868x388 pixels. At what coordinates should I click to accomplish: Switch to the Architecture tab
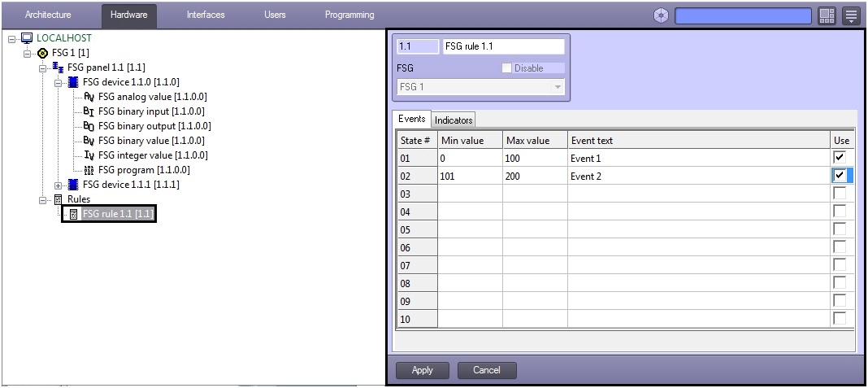pyautogui.click(x=48, y=15)
